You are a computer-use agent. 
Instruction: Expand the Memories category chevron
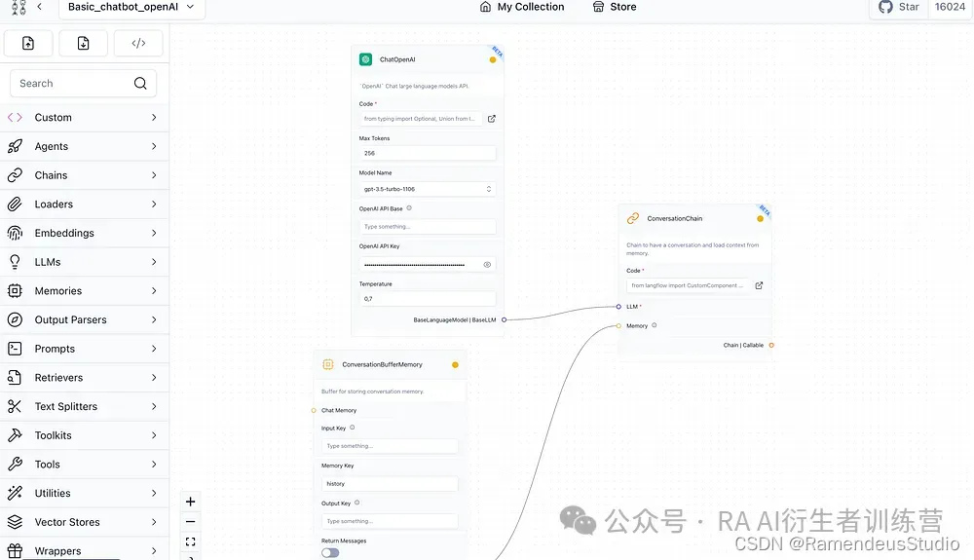154,290
